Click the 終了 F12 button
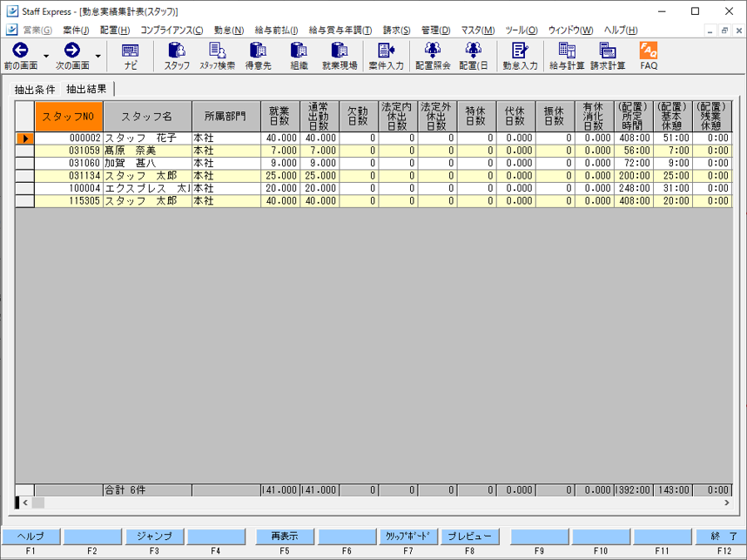 click(721, 536)
